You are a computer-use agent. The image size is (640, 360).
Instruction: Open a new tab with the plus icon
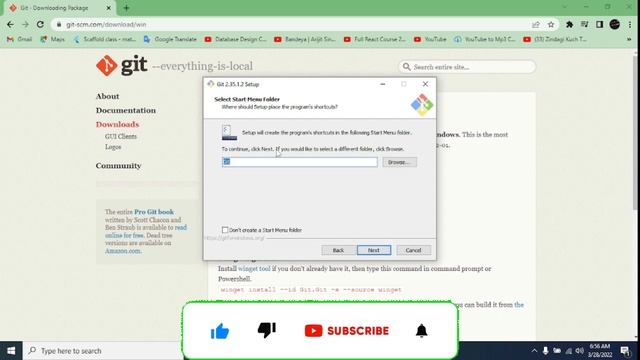pyautogui.click(x=126, y=8)
